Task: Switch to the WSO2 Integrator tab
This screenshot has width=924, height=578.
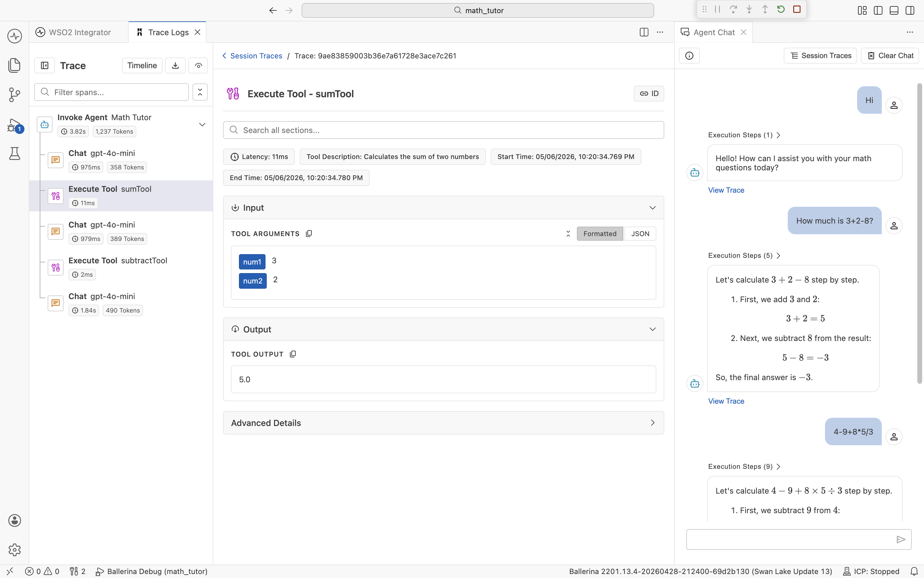Action: (x=79, y=32)
